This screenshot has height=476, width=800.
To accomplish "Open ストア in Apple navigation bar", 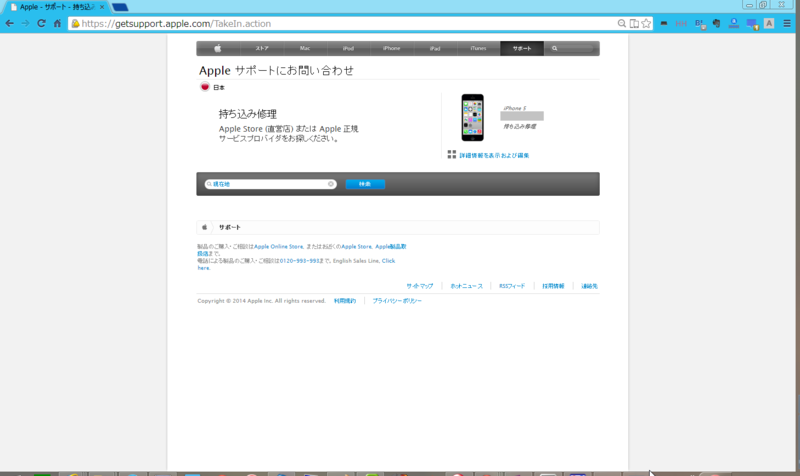I will click(262, 48).
